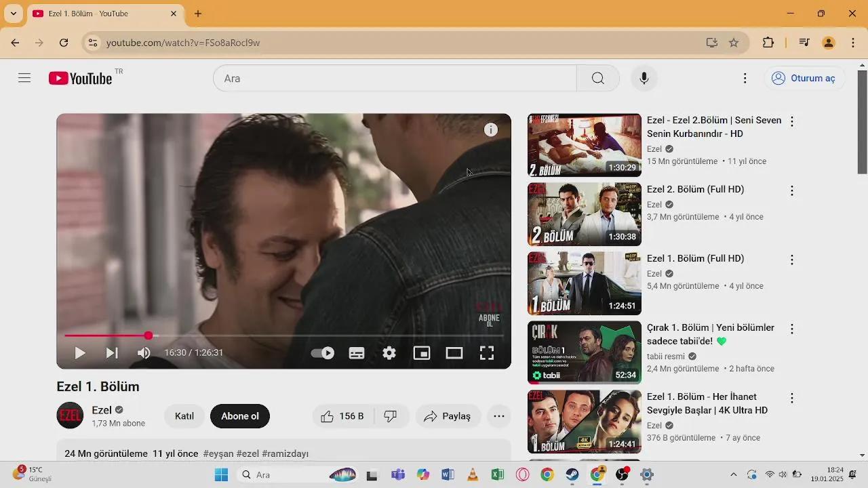
Task: Open Windows Start menu
Action: click(221, 474)
